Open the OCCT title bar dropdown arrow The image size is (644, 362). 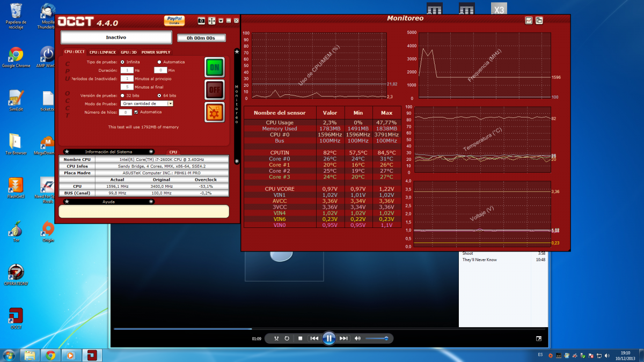221,21
